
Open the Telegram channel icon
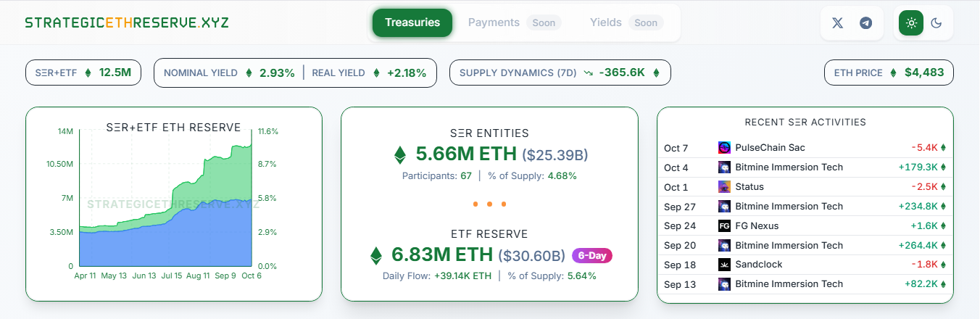[x=865, y=22]
